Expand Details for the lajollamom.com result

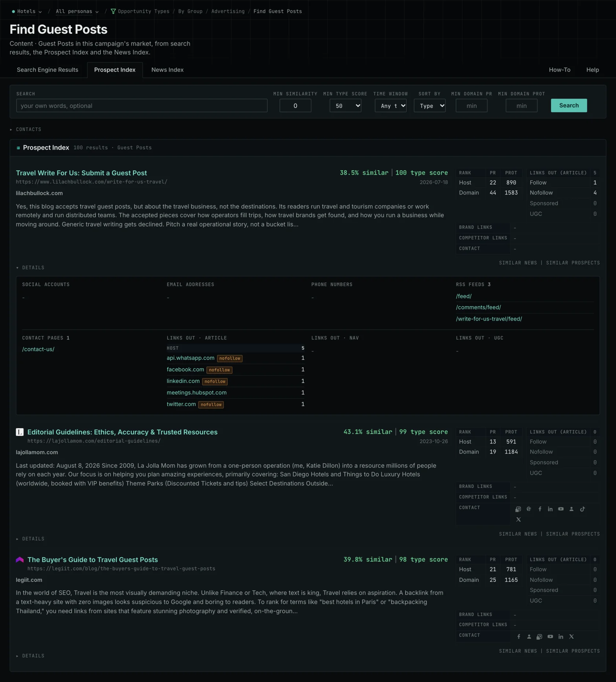[x=30, y=539]
